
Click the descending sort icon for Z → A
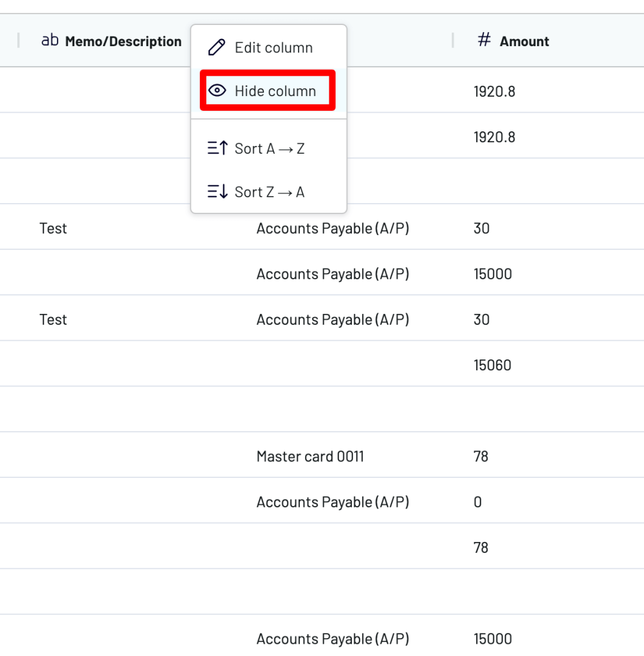(x=217, y=192)
